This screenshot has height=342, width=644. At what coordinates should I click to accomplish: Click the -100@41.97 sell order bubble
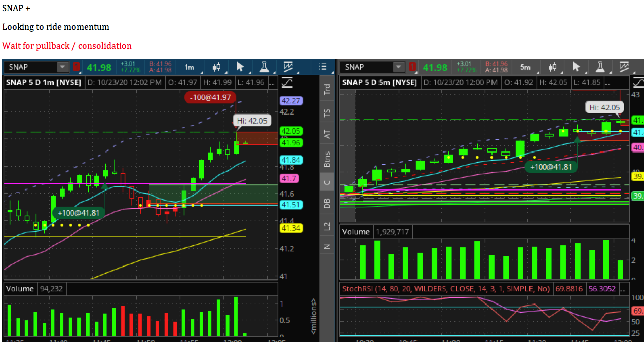click(210, 97)
